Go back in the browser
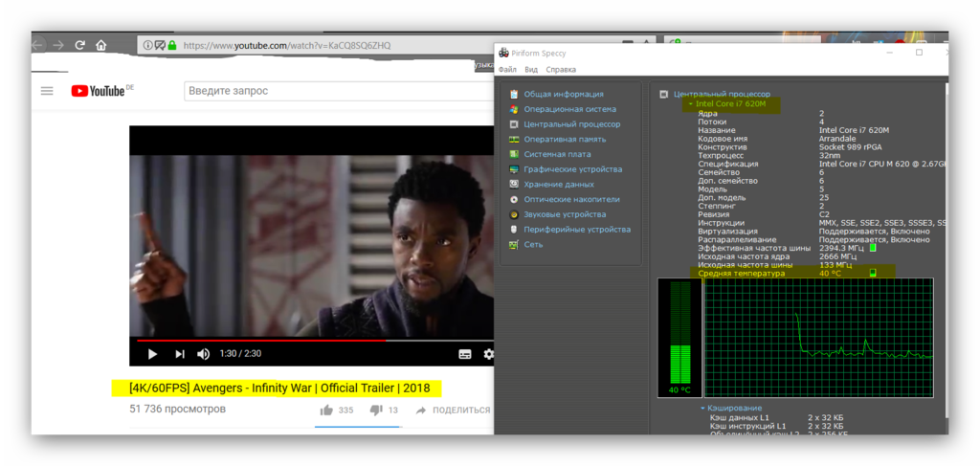 37,45
